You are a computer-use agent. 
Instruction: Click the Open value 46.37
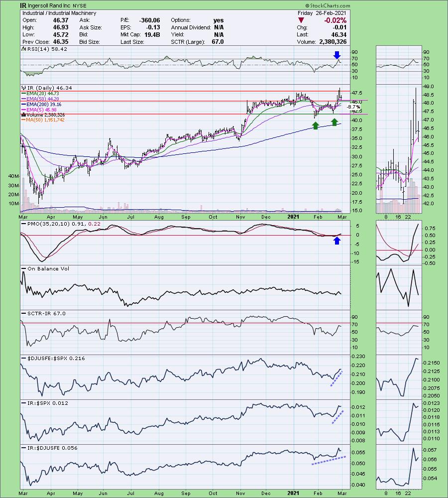[60, 20]
